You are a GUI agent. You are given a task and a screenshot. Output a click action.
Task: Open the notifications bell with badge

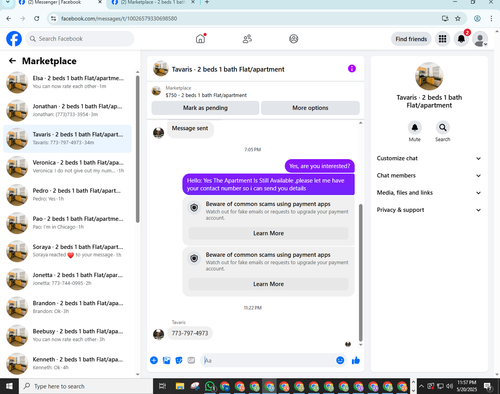[461, 39]
